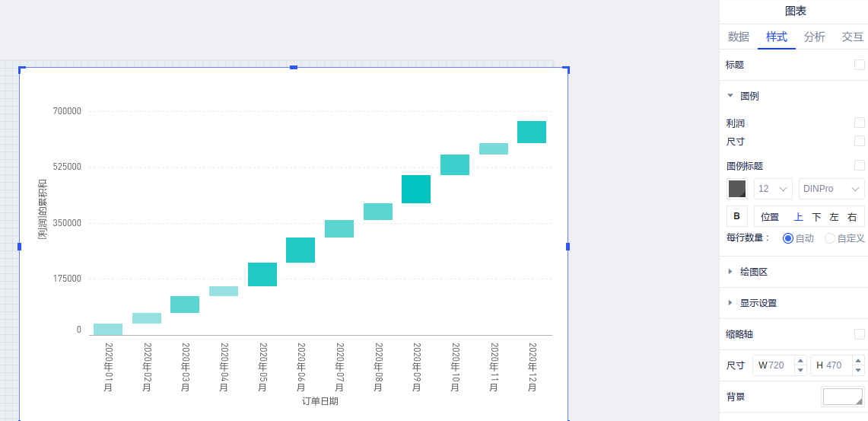
Task: Expand the 绘图区 section
Action: [758, 272]
